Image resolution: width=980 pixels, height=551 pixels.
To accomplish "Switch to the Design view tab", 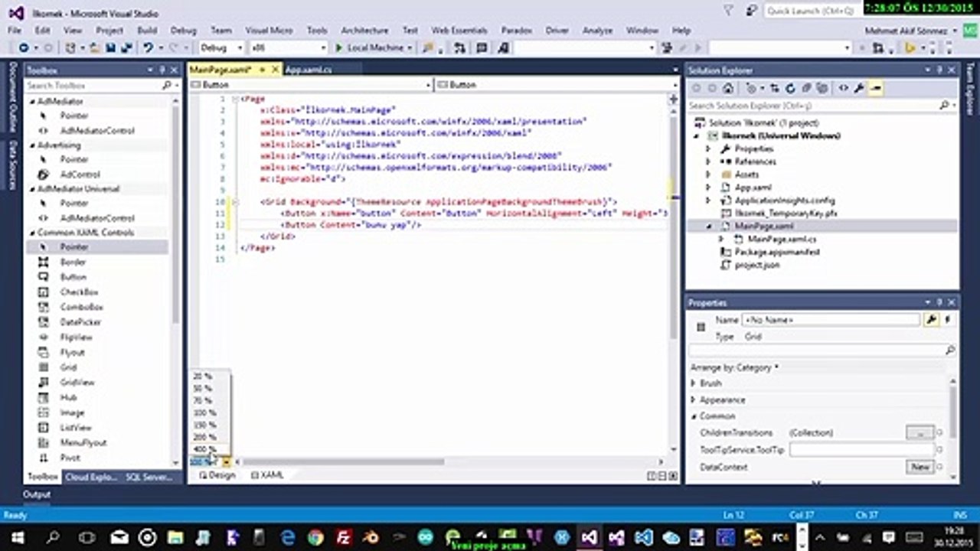I will (217, 475).
